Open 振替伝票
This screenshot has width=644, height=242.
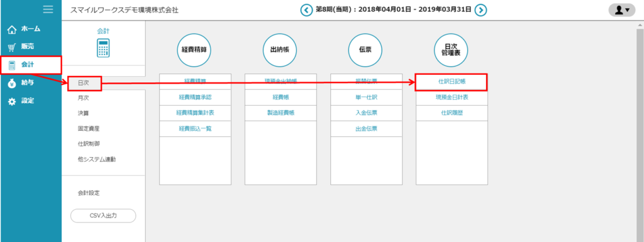pos(366,81)
